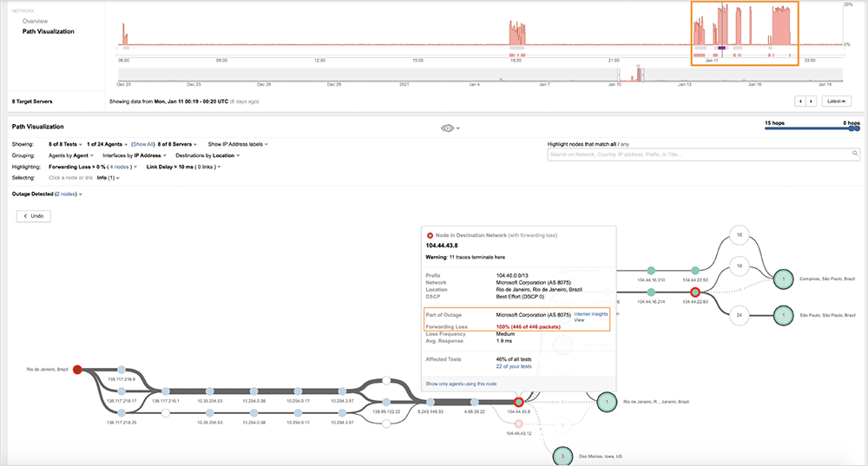Viewport: 868px width, 466px height.
Task: Open the 'Show IP Address labels' dropdown
Action: click(x=237, y=144)
